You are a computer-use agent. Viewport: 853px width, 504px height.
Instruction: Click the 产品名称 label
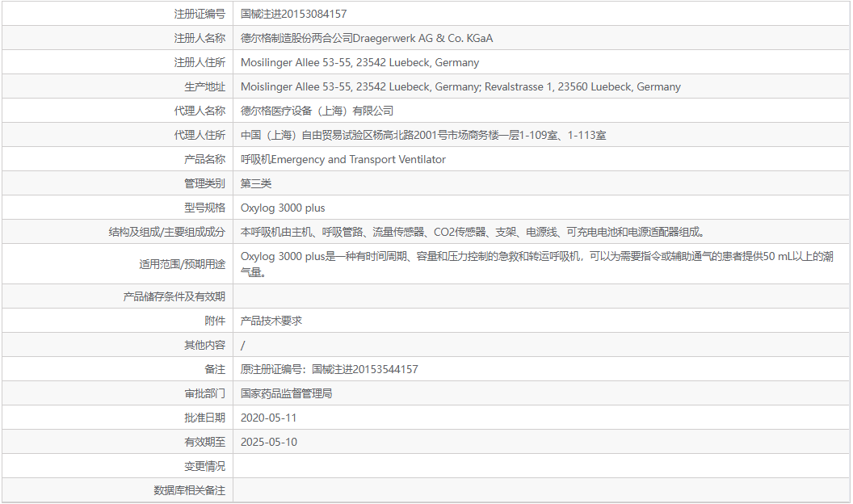tap(204, 159)
